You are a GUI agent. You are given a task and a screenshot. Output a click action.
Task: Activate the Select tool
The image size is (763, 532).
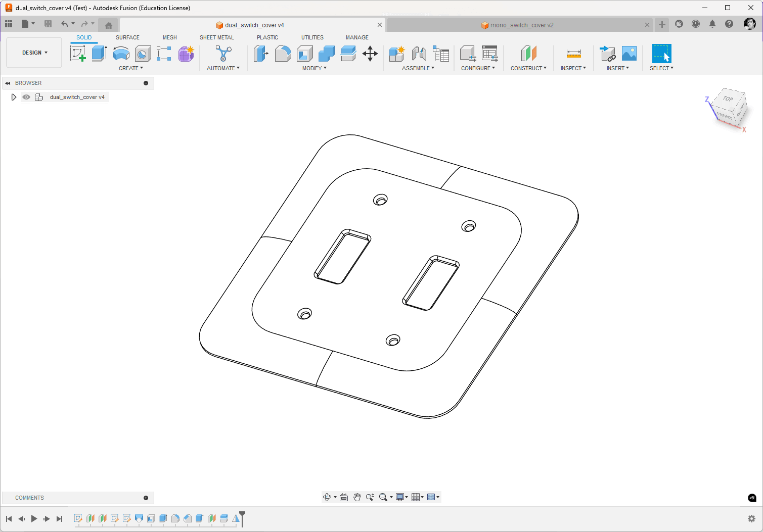(661, 54)
